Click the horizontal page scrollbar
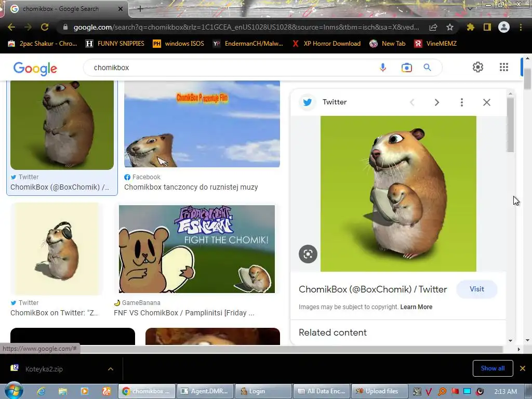The height and width of the screenshot is (399, 532). click(x=251, y=349)
